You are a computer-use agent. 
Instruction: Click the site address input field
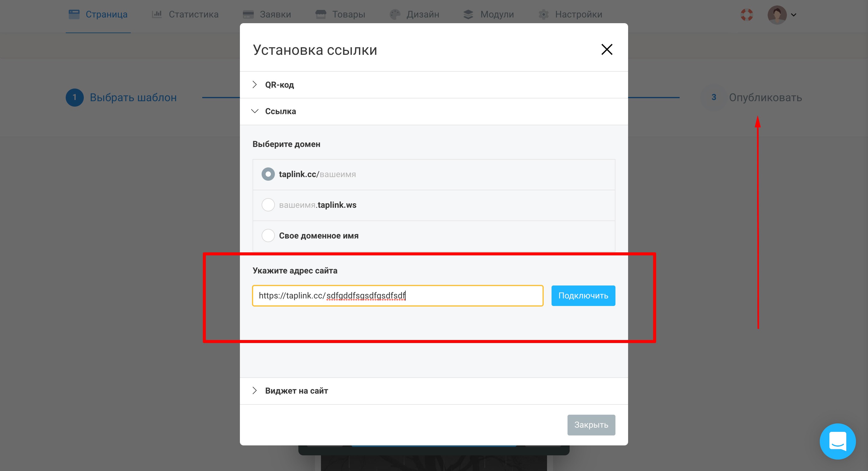[x=398, y=296]
